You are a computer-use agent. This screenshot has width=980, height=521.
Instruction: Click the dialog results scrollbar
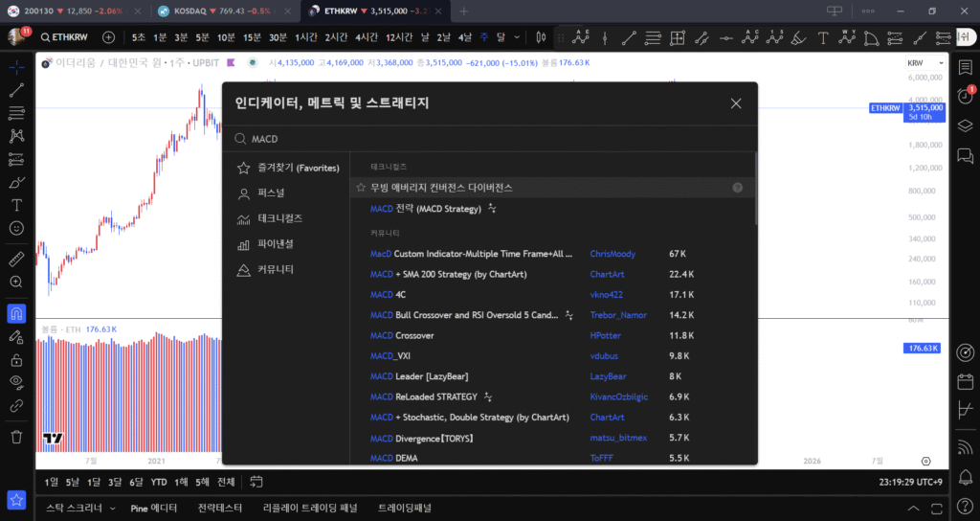[x=755, y=190]
